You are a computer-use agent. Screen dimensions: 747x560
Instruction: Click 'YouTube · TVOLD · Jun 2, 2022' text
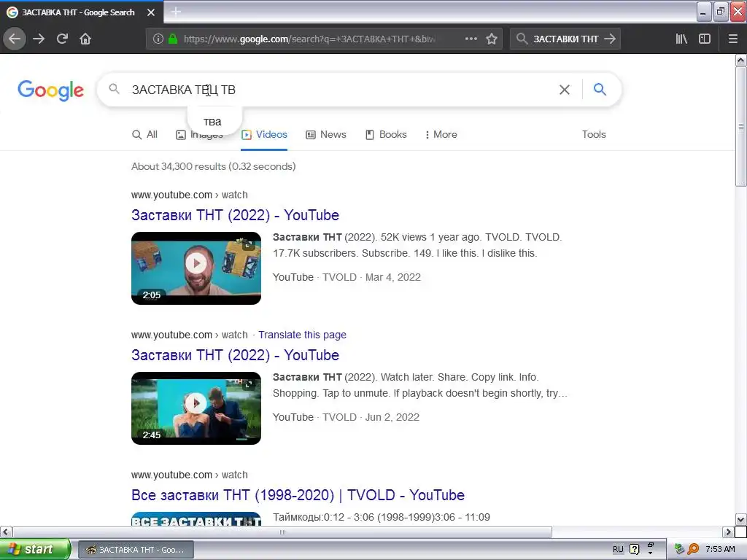coord(346,417)
